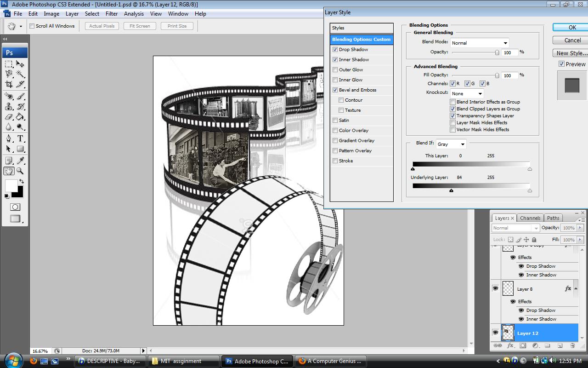Select the Pen tool
The width and height of the screenshot is (588, 368).
point(9,138)
